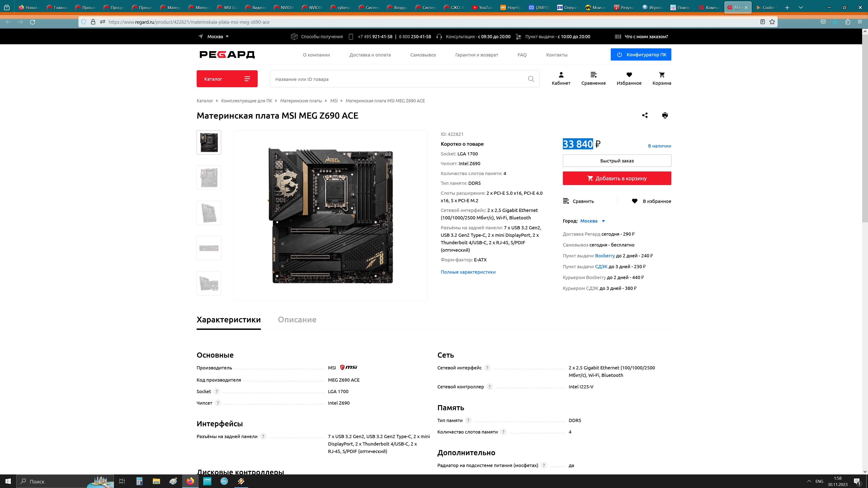Click Добавить в корзину button
The width and height of the screenshot is (868, 488).
pyautogui.click(x=617, y=178)
